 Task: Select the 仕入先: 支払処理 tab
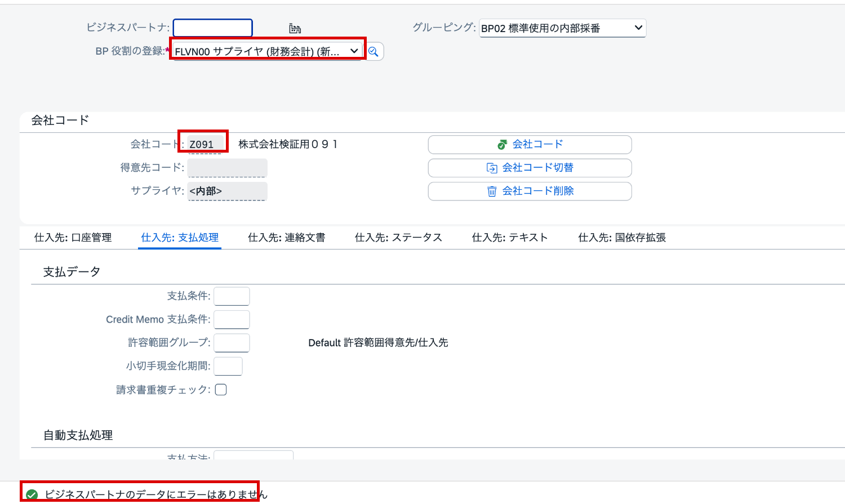(180, 238)
